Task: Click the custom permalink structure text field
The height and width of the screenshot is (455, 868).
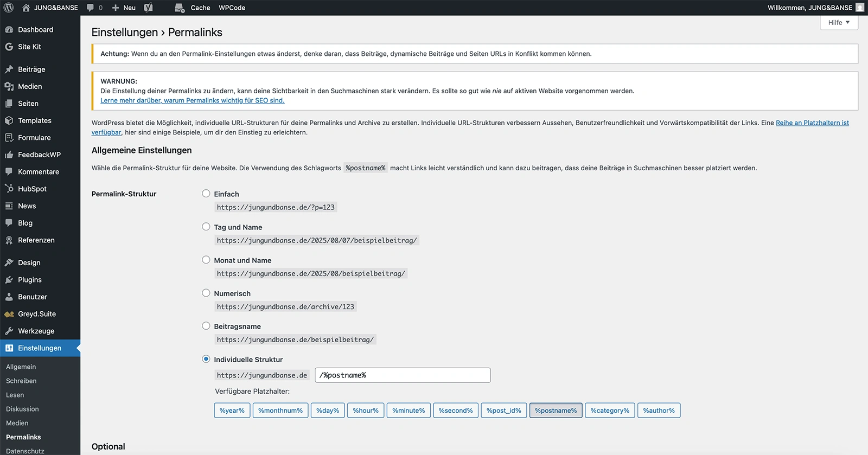Action: pyautogui.click(x=403, y=375)
